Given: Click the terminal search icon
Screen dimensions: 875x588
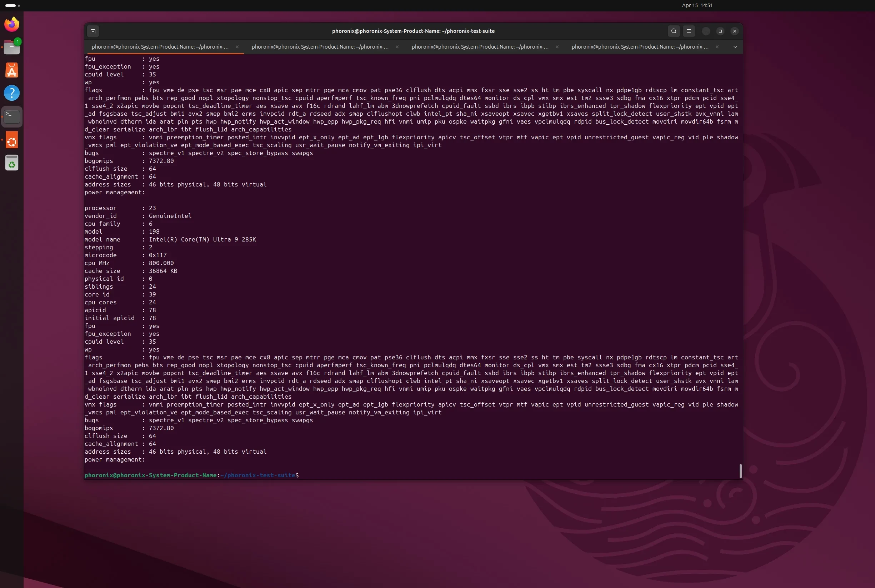Looking at the screenshot, I should [673, 31].
